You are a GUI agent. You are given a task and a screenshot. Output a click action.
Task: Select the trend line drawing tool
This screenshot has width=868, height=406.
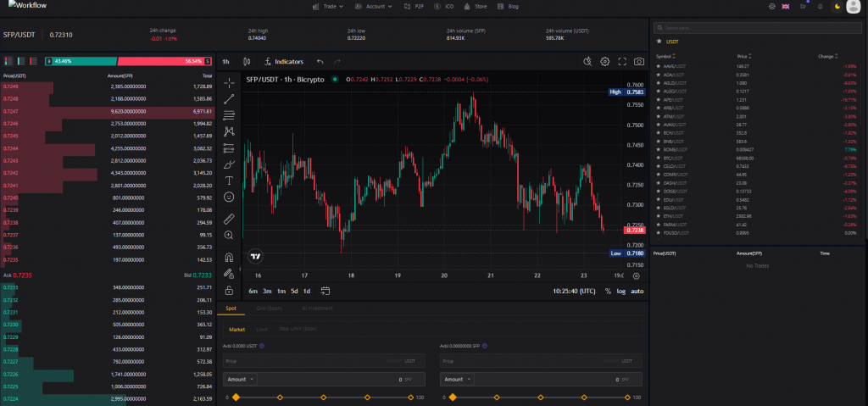(229, 99)
